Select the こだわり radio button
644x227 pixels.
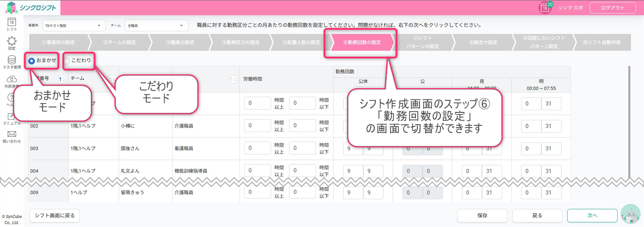coord(67,61)
